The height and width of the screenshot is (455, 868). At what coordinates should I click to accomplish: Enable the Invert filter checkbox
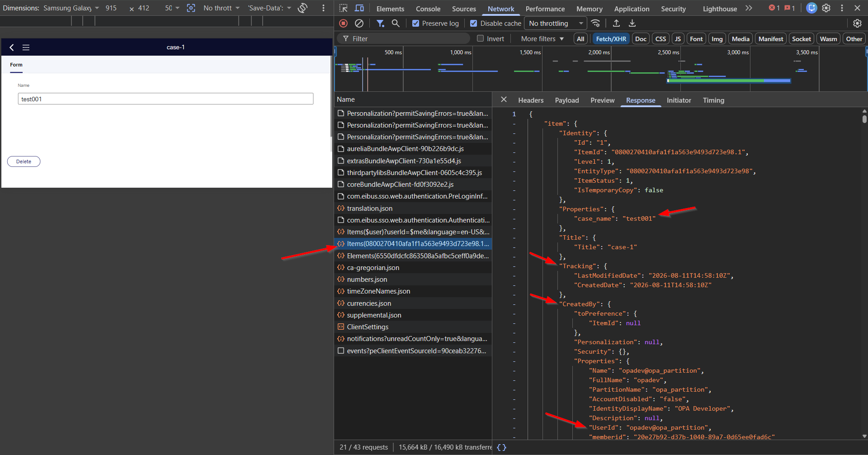[x=480, y=38]
